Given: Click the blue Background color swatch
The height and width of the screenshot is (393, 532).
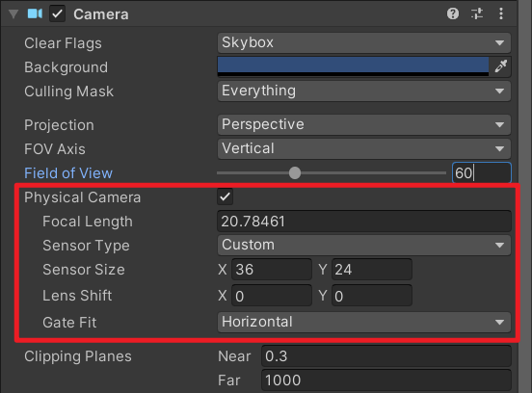Looking at the screenshot, I should click(353, 66).
